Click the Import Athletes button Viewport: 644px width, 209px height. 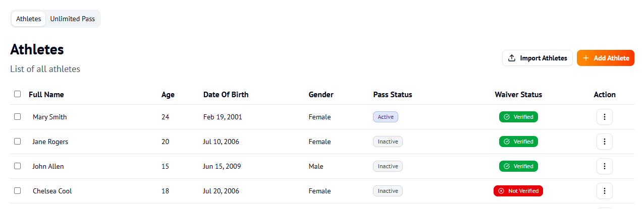click(538, 58)
